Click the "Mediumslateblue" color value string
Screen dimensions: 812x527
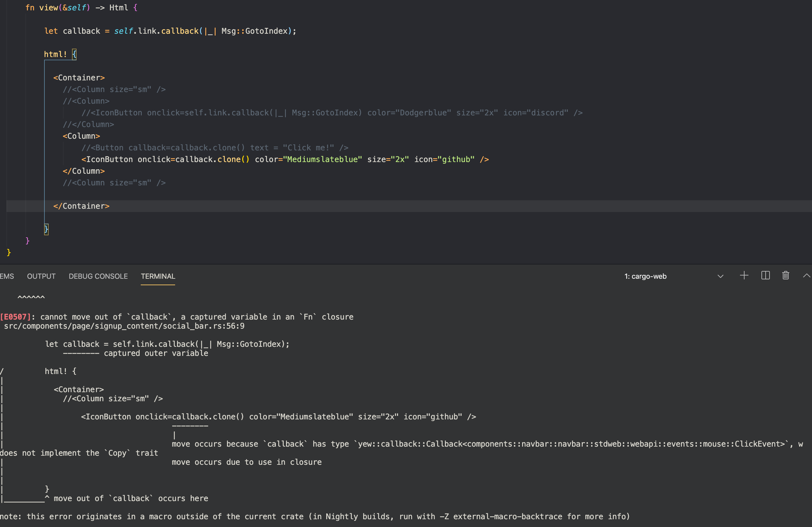coord(323,159)
